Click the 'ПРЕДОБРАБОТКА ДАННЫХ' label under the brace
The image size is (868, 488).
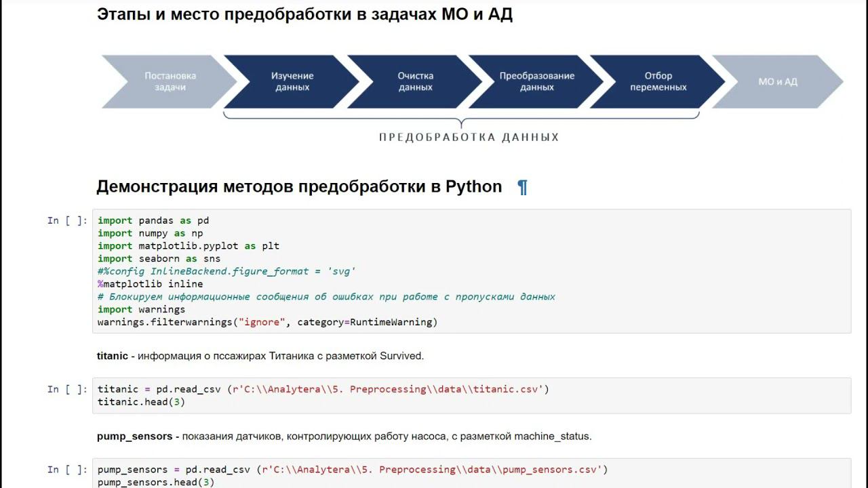click(469, 137)
